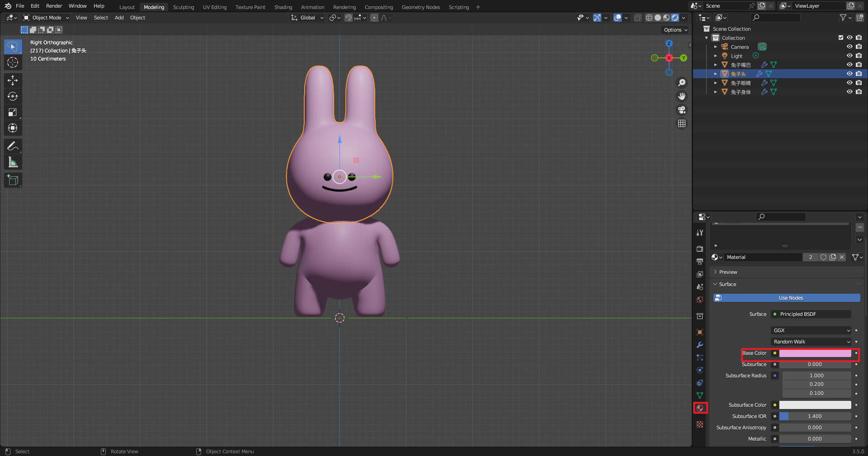
Task: Uncheck the Collection exclude checkbox
Action: click(x=841, y=38)
